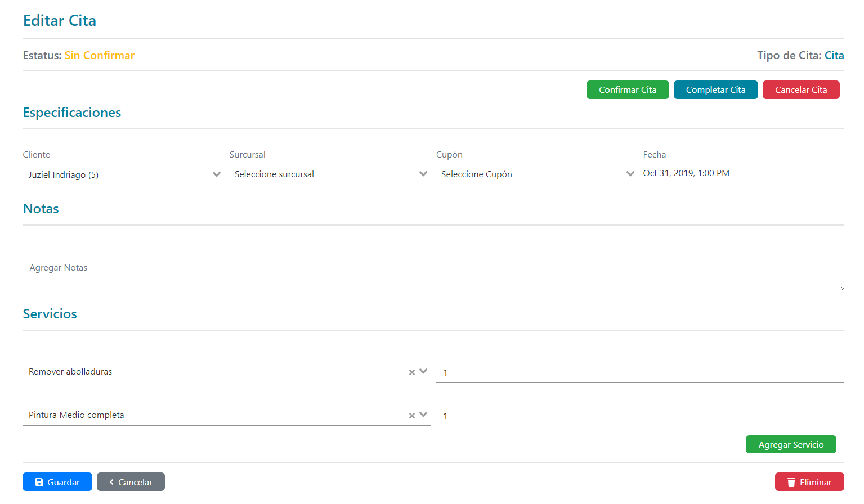
Task: Click the red Cancelar Cita button
Action: pos(800,90)
